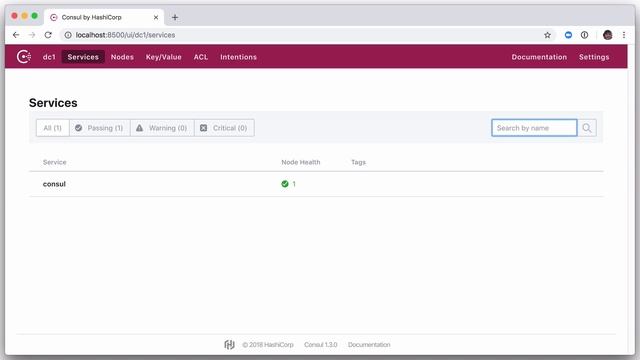The image size is (640, 360).
Task: Open the Nodes section
Action: click(122, 57)
